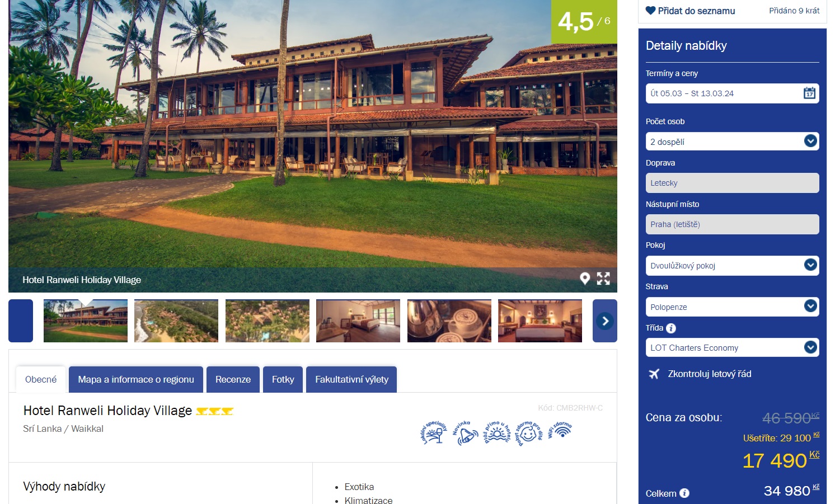Open the calendar icon in date field
This screenshot has width=835, height=504.
(x=809, y=93)
